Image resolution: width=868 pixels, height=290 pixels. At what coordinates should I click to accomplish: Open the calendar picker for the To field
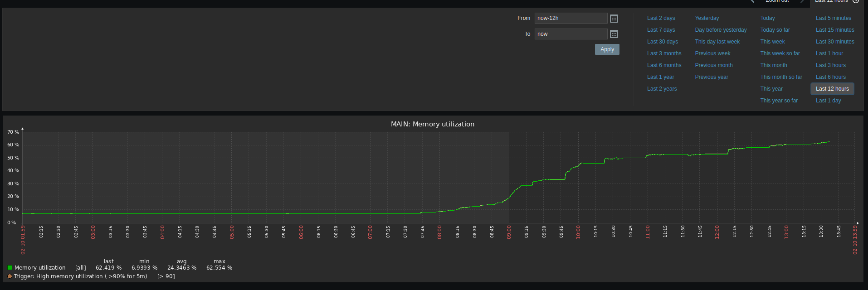click(x=614, y=34)
